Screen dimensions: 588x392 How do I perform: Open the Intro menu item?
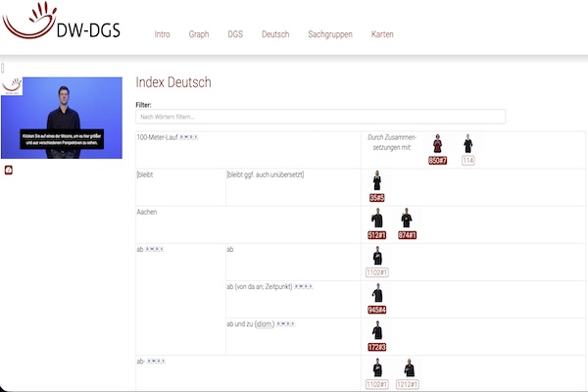pos(162,34)
